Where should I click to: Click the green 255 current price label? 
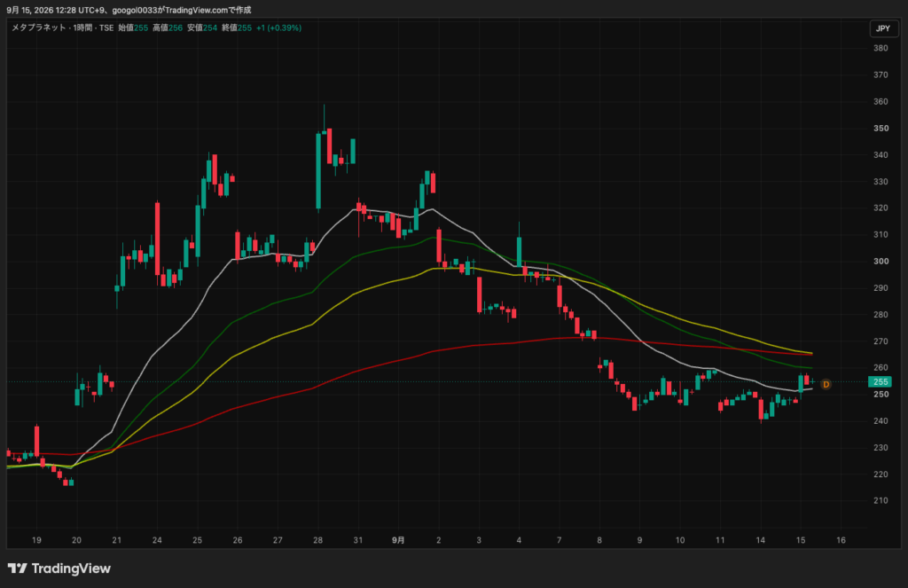tap(881, 381)
